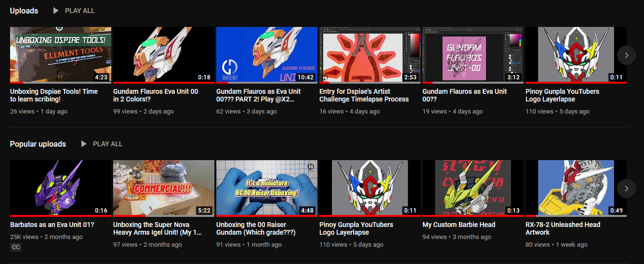Click PLAY ALL for Popular uploads
The width and height of the screenshot is (644, 264).
pos(108,144)
